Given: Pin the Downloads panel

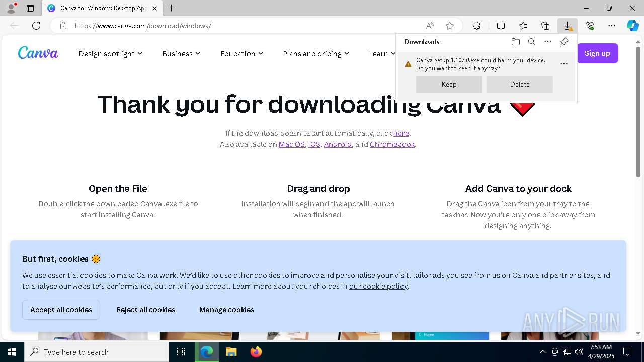Looking at the screenshot, I should (564, 42).
